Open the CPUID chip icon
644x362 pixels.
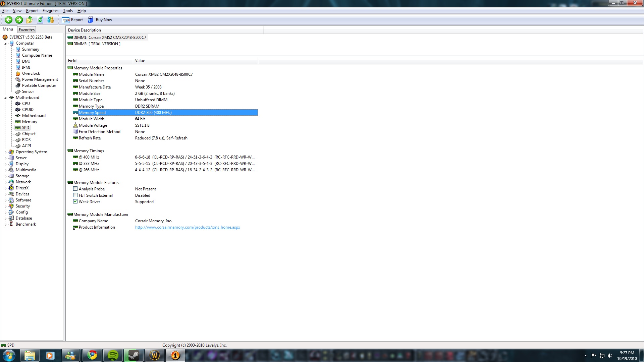[x=18, y=110]
